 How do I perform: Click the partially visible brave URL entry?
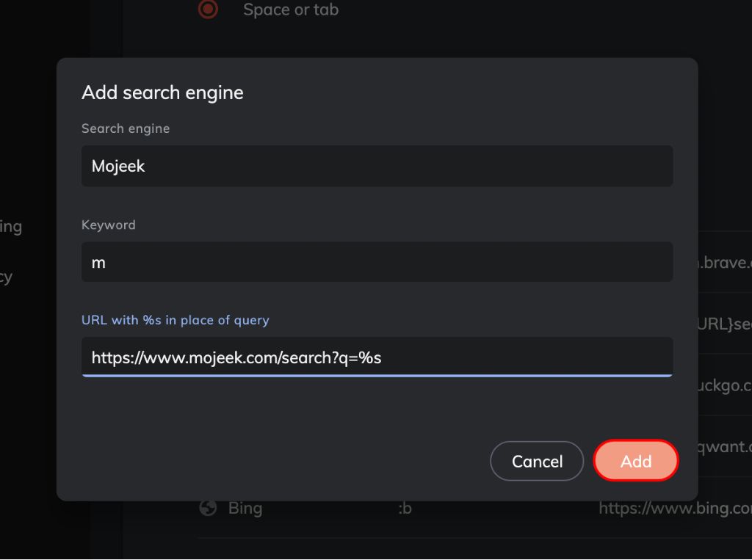(725, 262)
